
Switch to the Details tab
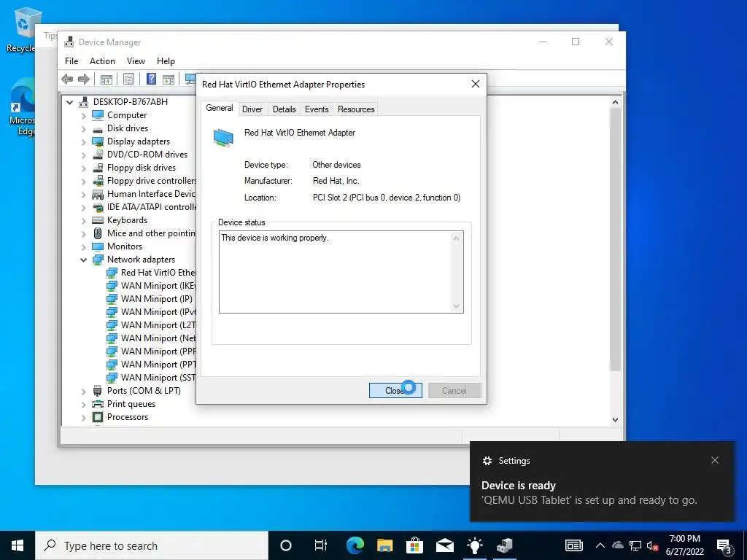[x=284, y=109]
